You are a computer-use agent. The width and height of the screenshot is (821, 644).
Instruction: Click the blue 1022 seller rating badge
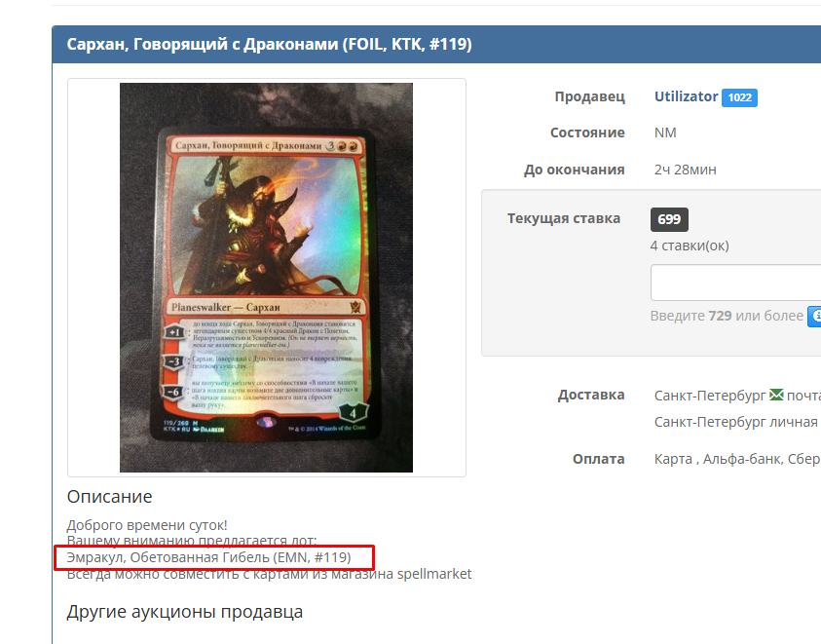739,97
